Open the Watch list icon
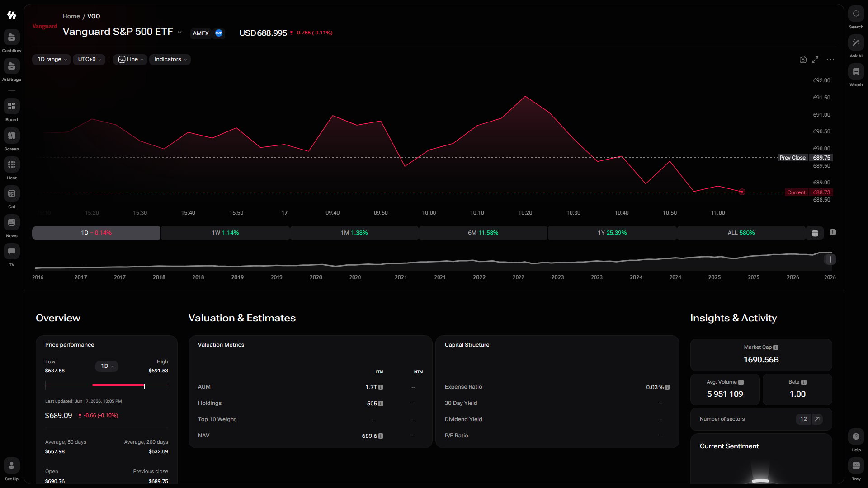This screenshot has height=488, width=868. [856, 72]
